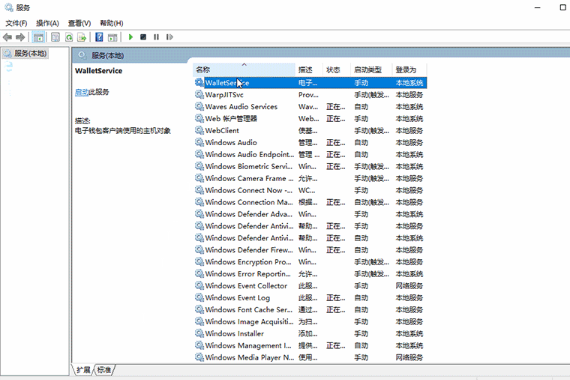570x380 pixels.
Task: Click the services icon in title bar
Action: (x=9, y=7)
